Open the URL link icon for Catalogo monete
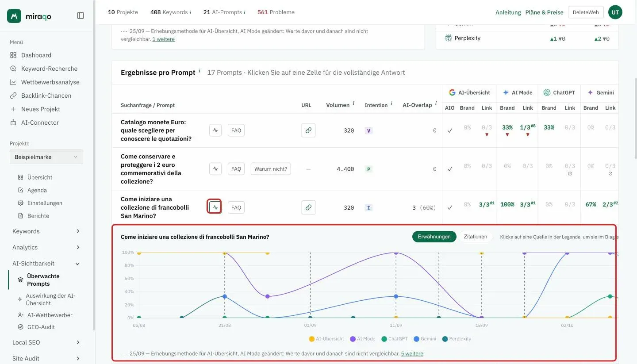The width and height of the screenshot is (637, 364). coord(308,130)
